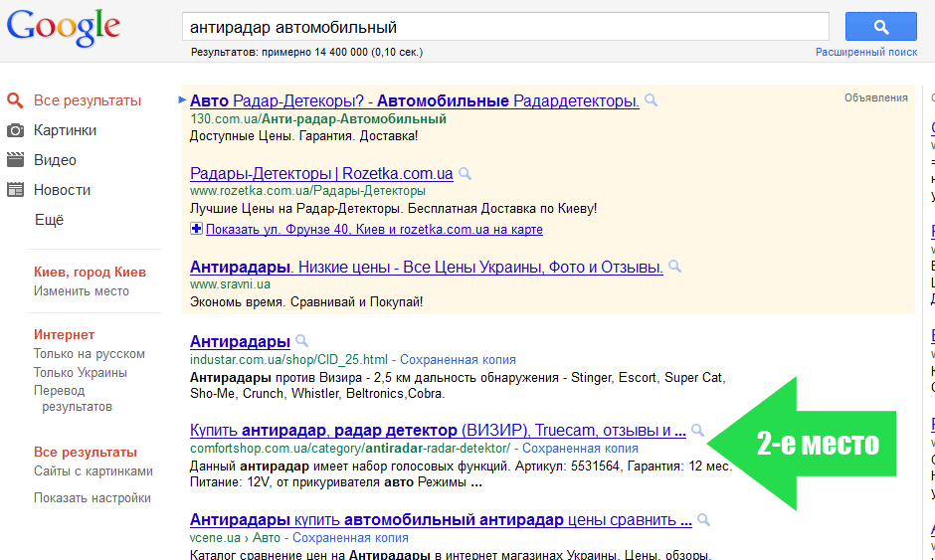Preview the Авто Радар-Детекоры ad via its magnifier
The height and width of the screenshot is (560, 935).
click(x=652, y=100)
